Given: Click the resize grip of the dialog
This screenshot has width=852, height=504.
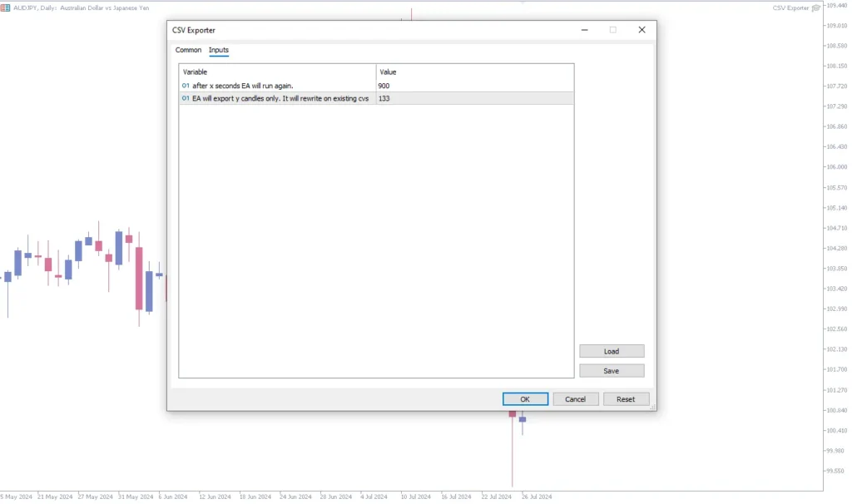Looking at the screenshot, I should [652, 407].
